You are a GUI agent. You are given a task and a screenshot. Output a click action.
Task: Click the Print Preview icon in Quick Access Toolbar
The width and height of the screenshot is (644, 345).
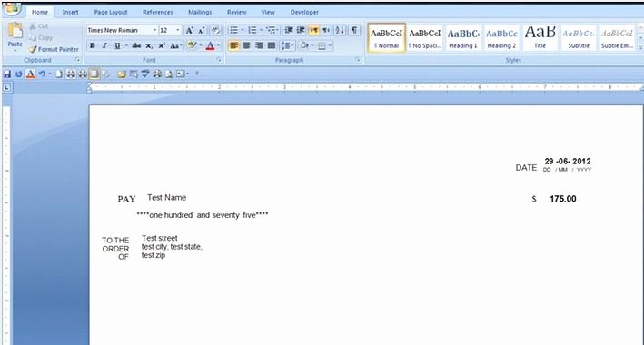click(x=169, y=74)
